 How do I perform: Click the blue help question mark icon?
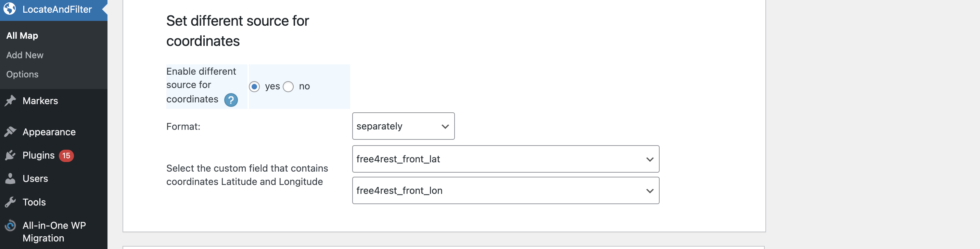(231, 100)
